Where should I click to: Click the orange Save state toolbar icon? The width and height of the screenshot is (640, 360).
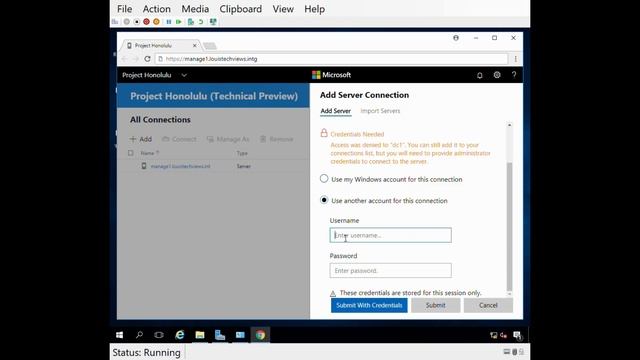tap(156, 22)
